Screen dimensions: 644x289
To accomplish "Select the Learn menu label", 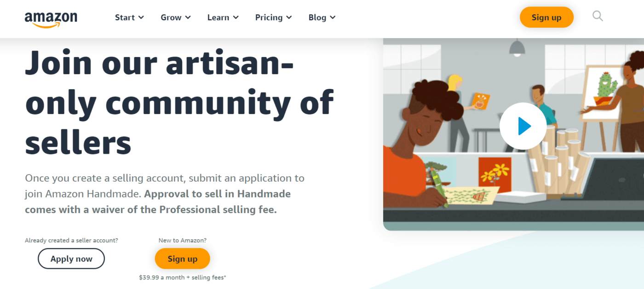I will [x=218, y=17].
